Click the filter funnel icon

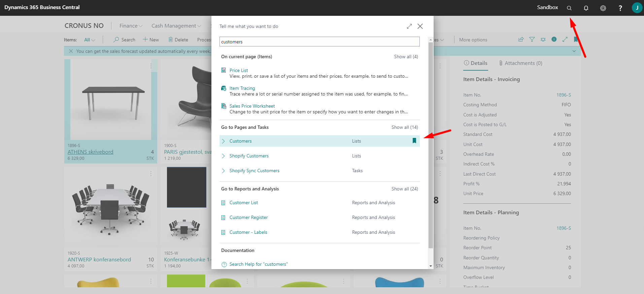pyautogui.click(x=532, y=39)
